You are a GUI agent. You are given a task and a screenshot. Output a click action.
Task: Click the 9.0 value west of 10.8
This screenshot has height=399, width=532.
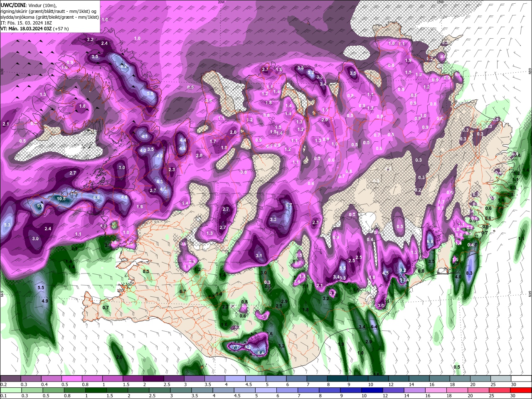[x=40, y=206]
